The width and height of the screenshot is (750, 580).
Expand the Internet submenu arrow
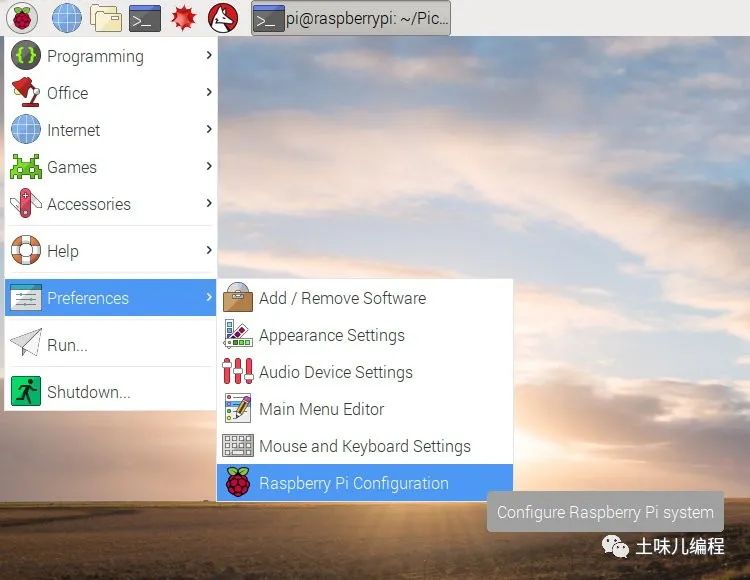209,129
